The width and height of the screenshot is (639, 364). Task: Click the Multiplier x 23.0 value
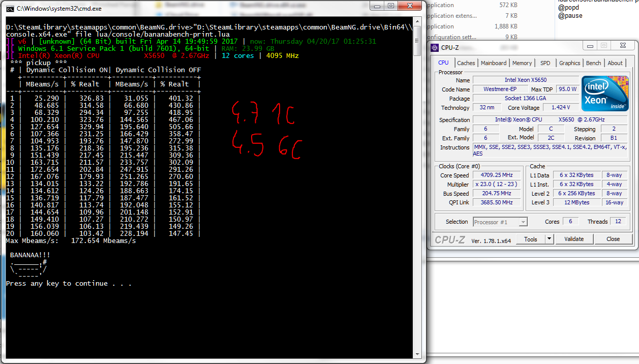(497, 184)
